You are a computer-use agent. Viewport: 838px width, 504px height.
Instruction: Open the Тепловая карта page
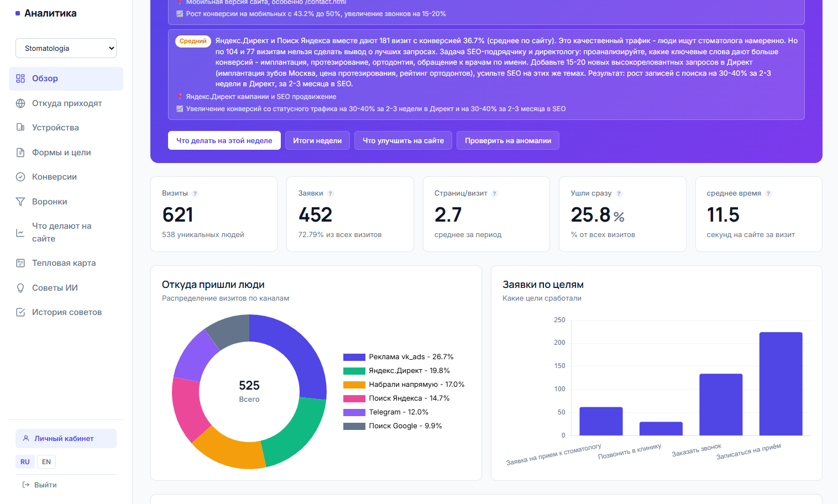[66, 263]
